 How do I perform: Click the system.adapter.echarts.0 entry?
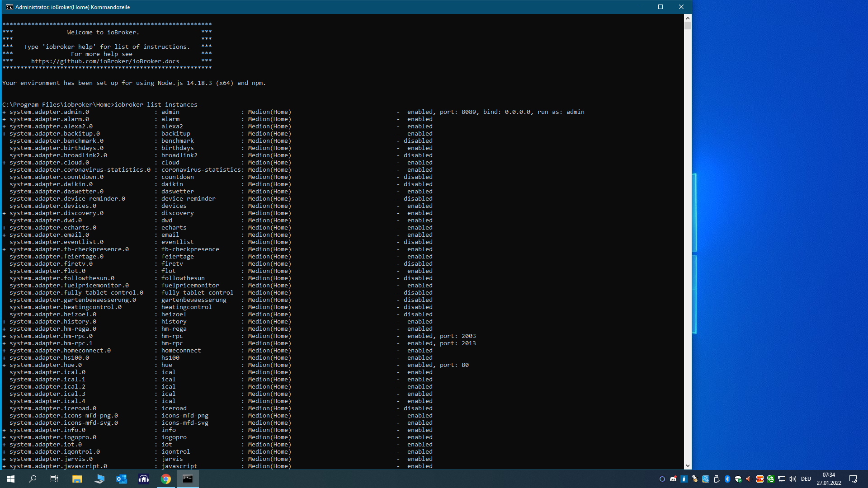click(x=53, y=228)
